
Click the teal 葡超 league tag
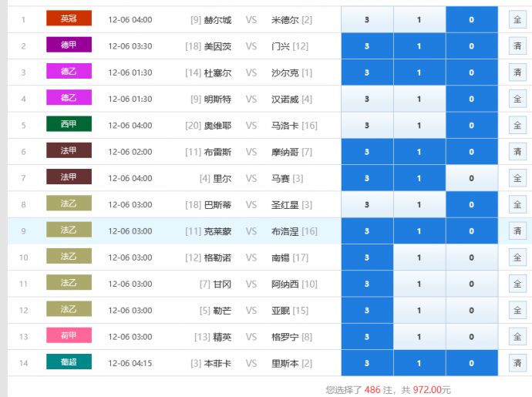coord(69,362)
